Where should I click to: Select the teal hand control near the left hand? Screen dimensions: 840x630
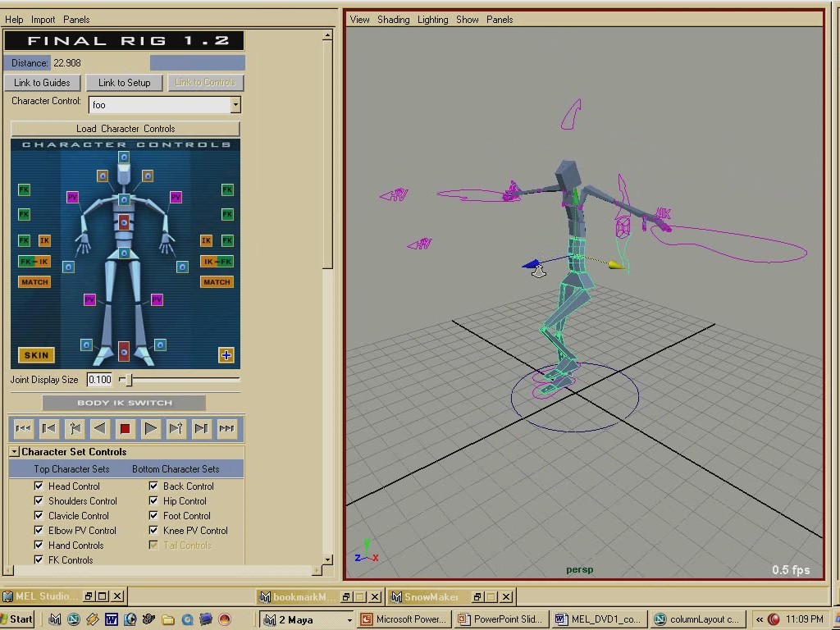tap(68, 267)
